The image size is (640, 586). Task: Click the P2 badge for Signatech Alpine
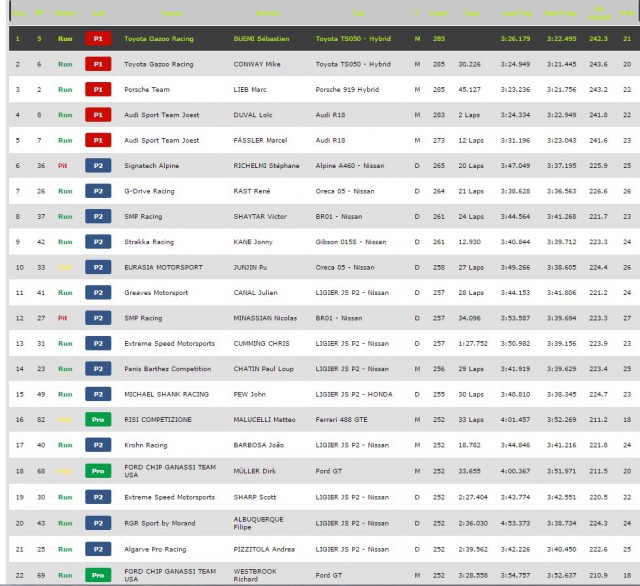(x=98, y=166)
